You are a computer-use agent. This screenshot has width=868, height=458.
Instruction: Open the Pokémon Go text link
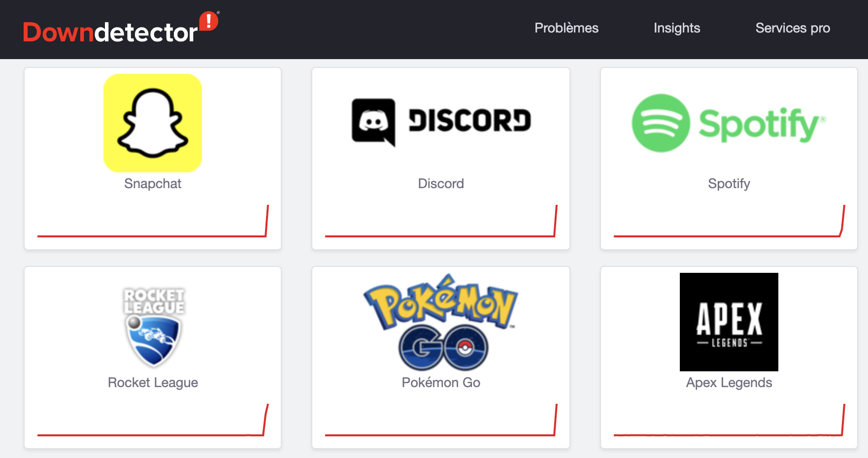[441, 383]
